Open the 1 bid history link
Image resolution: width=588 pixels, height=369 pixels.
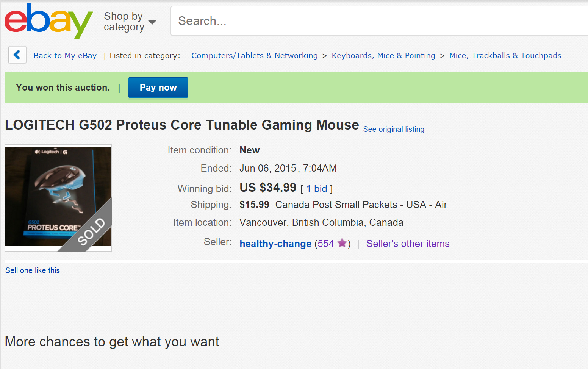pyautogui.click(x=316, y=189)
